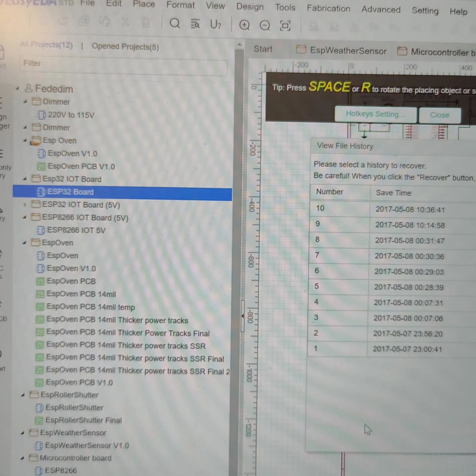Open the Help menu
Viewport: 476px width, 476px height.
click(x=458, y=12)
